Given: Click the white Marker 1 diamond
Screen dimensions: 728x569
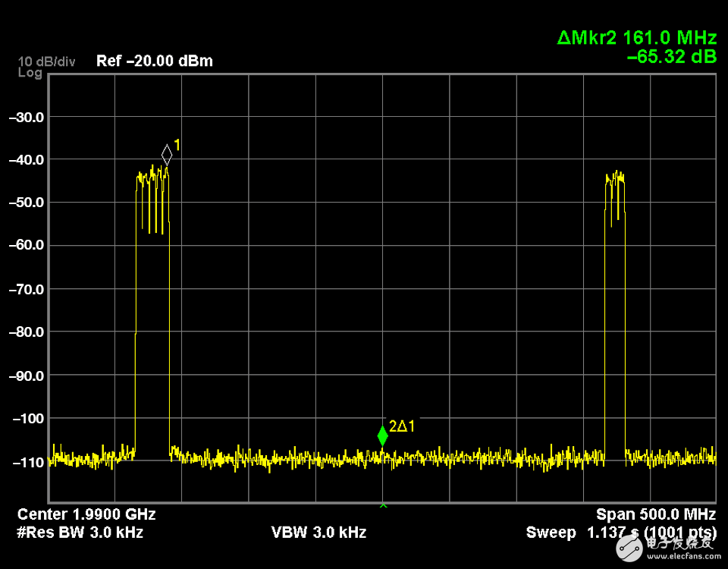Looking at the screenshot, I should 167,154.
